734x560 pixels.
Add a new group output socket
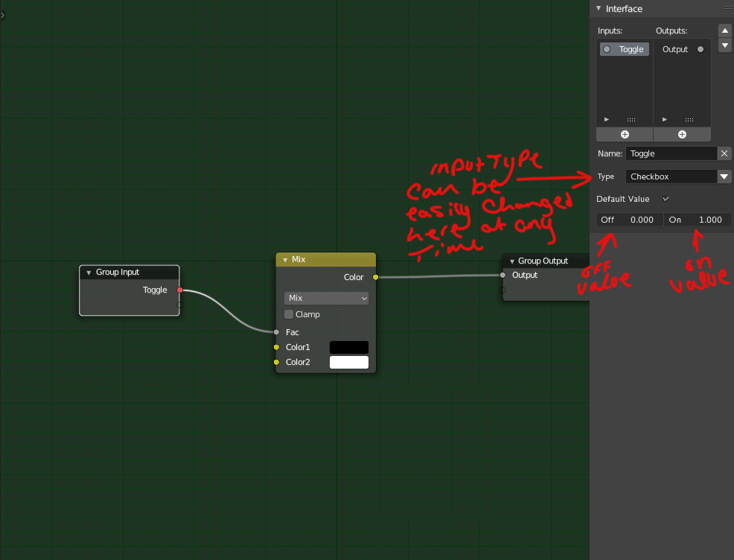(682, 135)
